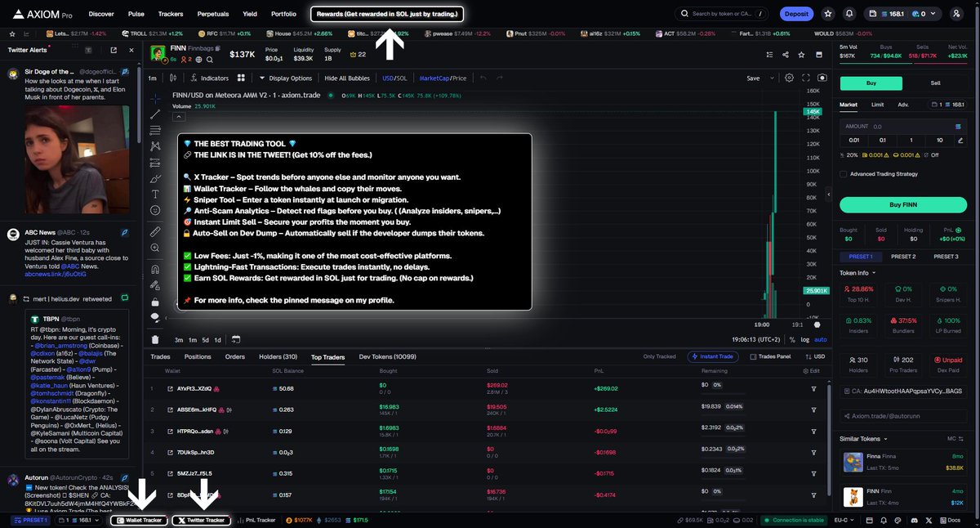Select the emoji sticker tool
This screenshot has width=980, height=528.
[x=155, y=210]
